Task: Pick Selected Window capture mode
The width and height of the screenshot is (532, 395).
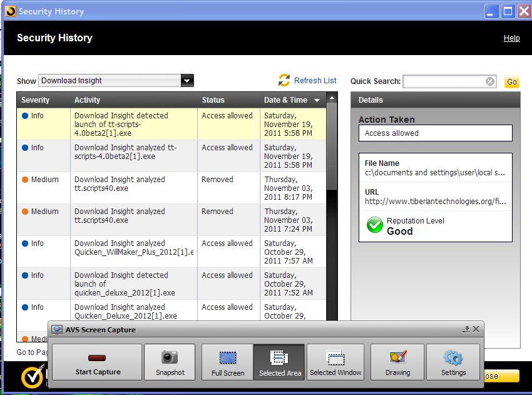Action: pos(335,362)
